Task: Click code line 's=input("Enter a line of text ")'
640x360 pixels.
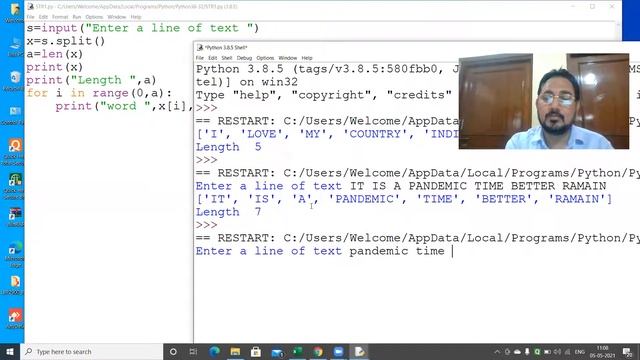Action: (143, 28)
